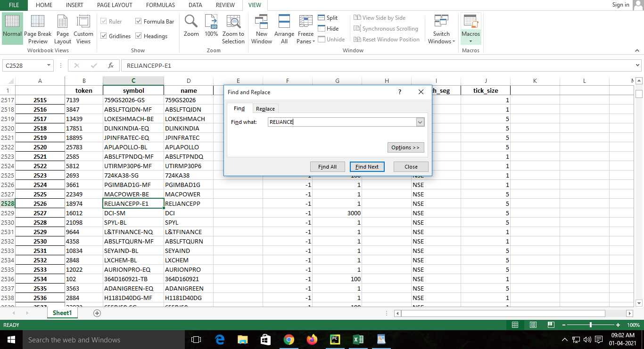The height and width of the screenshot is (349, 644).
Task: Open the REVIEW ribbon tab
Action: (225, 5)
